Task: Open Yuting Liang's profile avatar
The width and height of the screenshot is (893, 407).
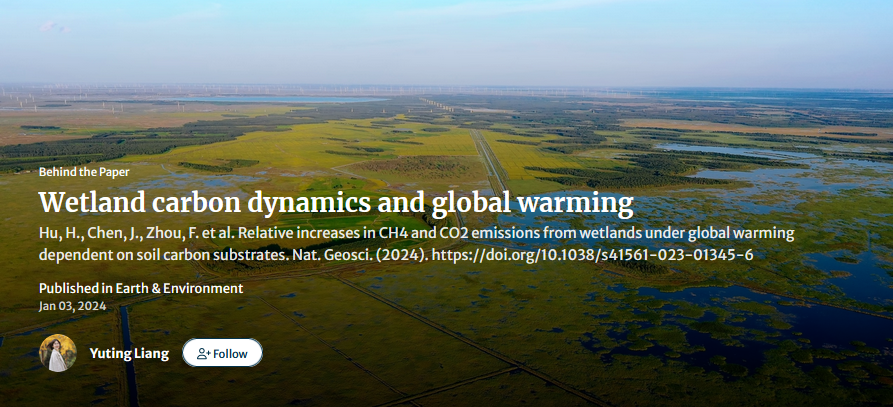Action: tap(58, 353)
